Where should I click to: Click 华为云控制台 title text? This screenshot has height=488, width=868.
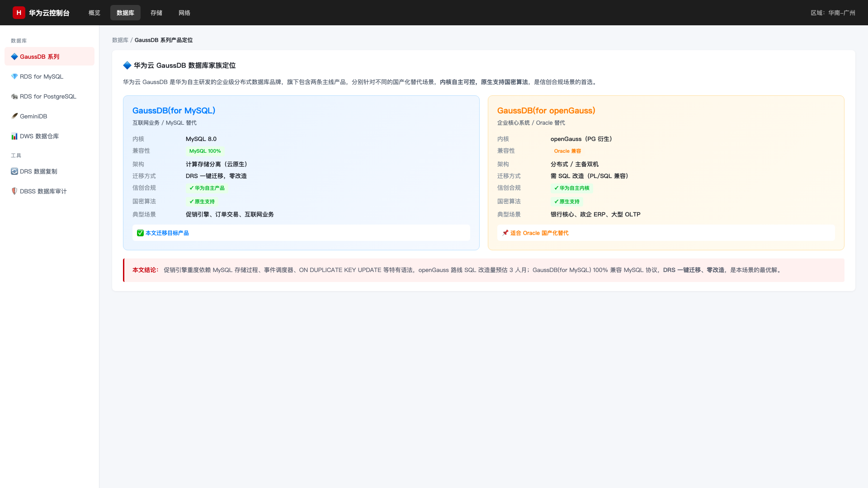(x=49, y=13)
